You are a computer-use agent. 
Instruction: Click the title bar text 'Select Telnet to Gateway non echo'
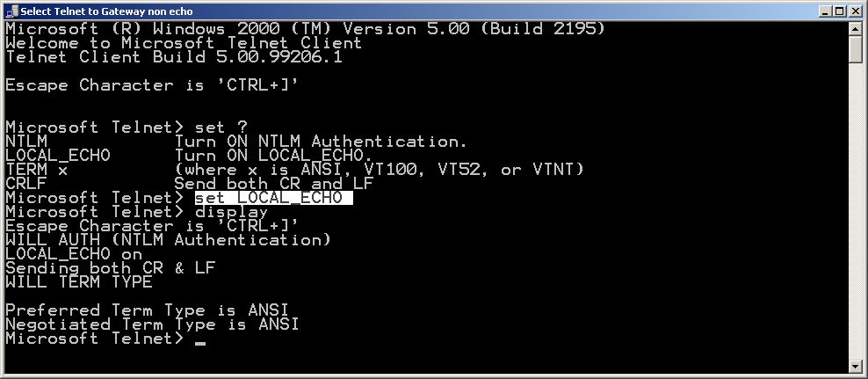[x=106, y=11]
